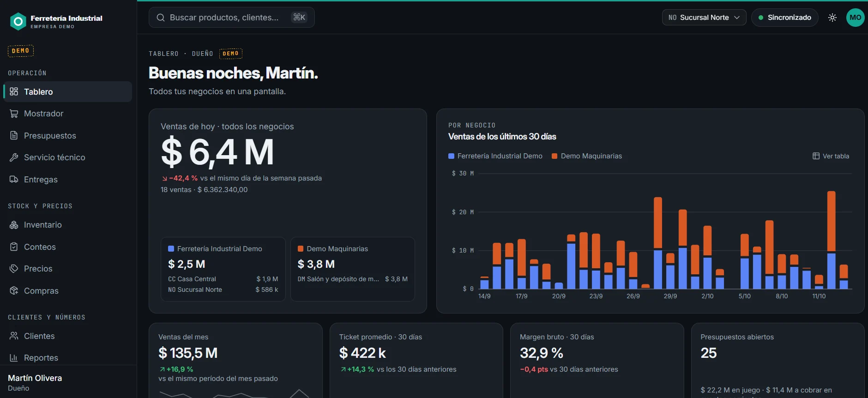868x398 pixels.
Task: Click the blue swatch in the Ferretería sales card
Action: click(171, 249)
